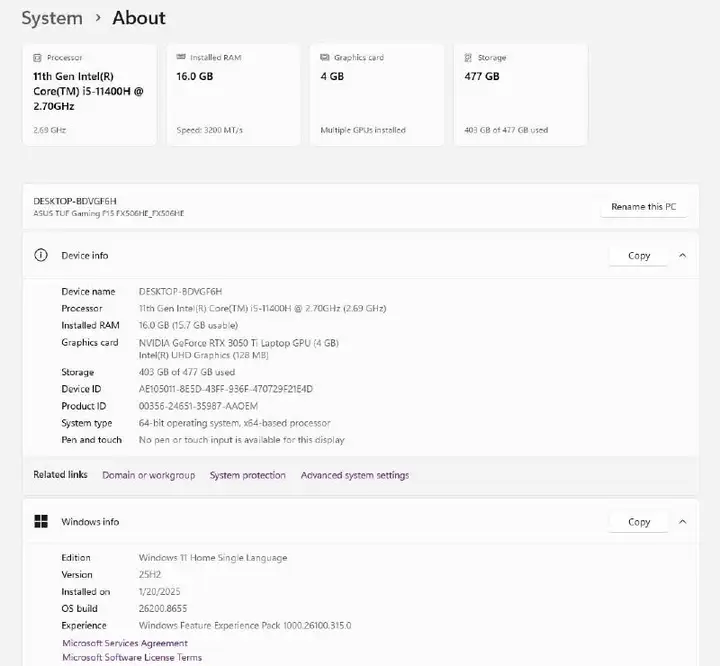This screenshot has height=666, width=720.
Task: Copy the Device info details
Action: [x=639, y=256]
